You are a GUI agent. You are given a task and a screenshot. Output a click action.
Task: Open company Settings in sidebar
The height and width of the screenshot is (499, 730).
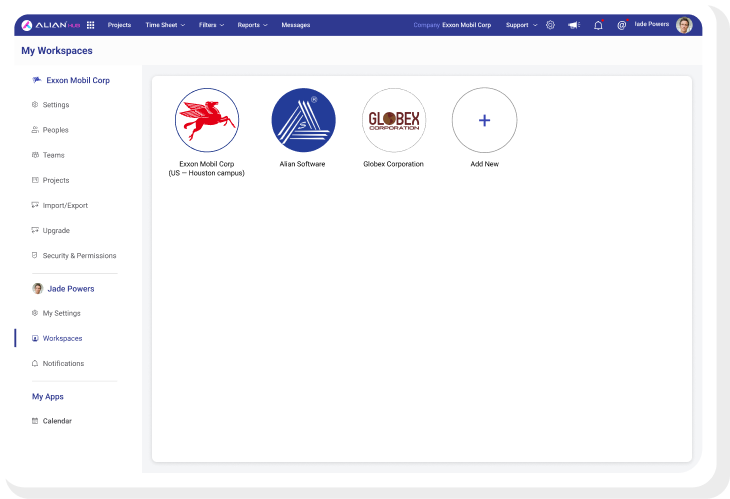[56, 105]
